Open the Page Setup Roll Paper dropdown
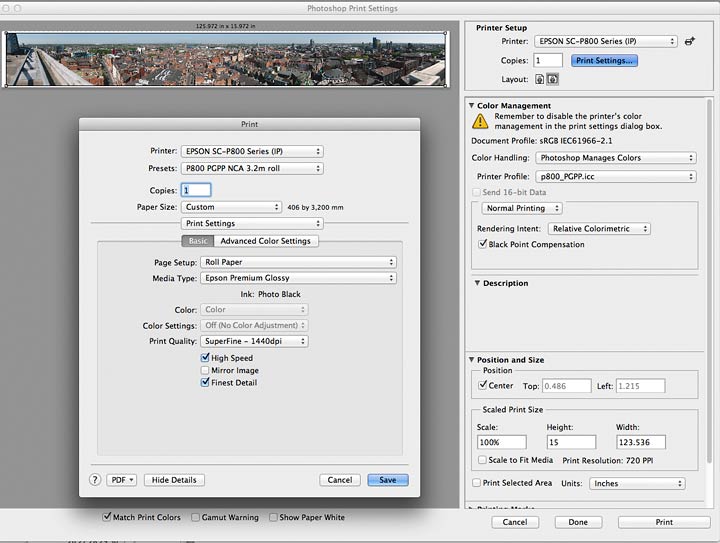Image resolution: width=720 pixels, height=543 pixels. click(x=298, y=262)
